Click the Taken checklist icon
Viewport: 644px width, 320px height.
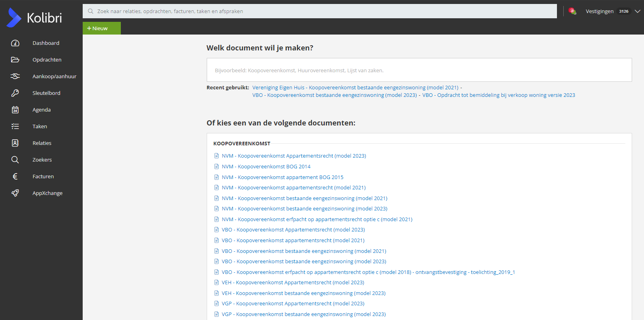[x=15, y=126]
